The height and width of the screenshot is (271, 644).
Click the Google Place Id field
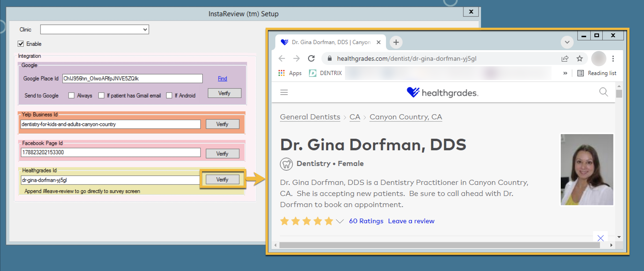click(132, 78)
